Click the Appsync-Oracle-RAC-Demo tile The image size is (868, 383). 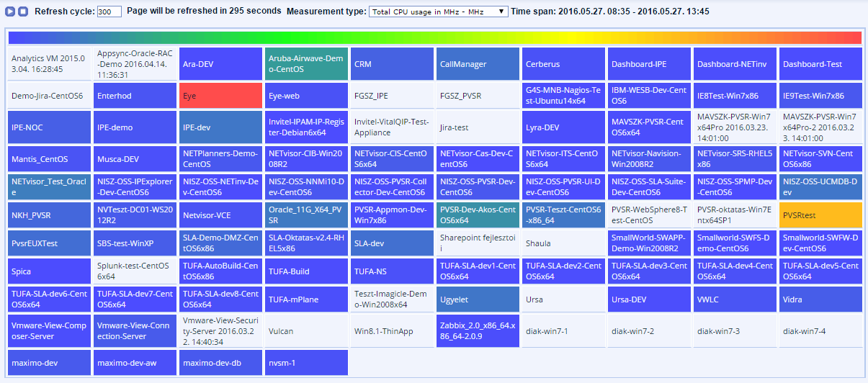tap(134, 64)
